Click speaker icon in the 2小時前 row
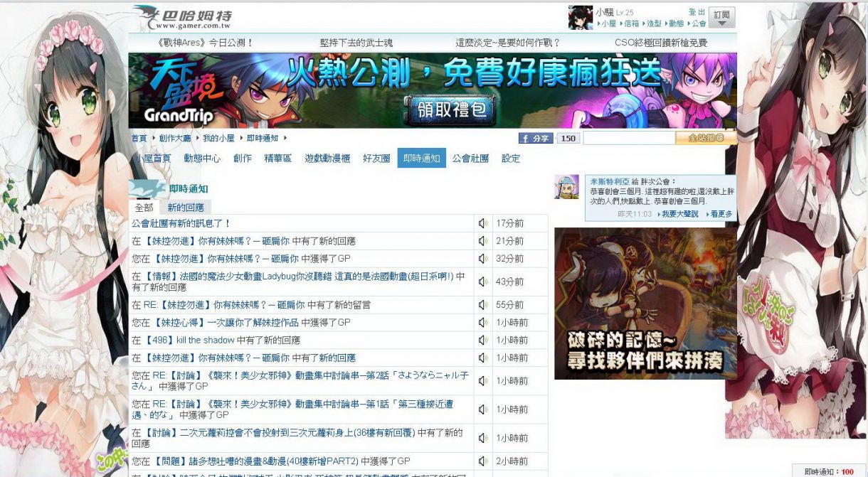The image size is (868, 477). (483, 461)
